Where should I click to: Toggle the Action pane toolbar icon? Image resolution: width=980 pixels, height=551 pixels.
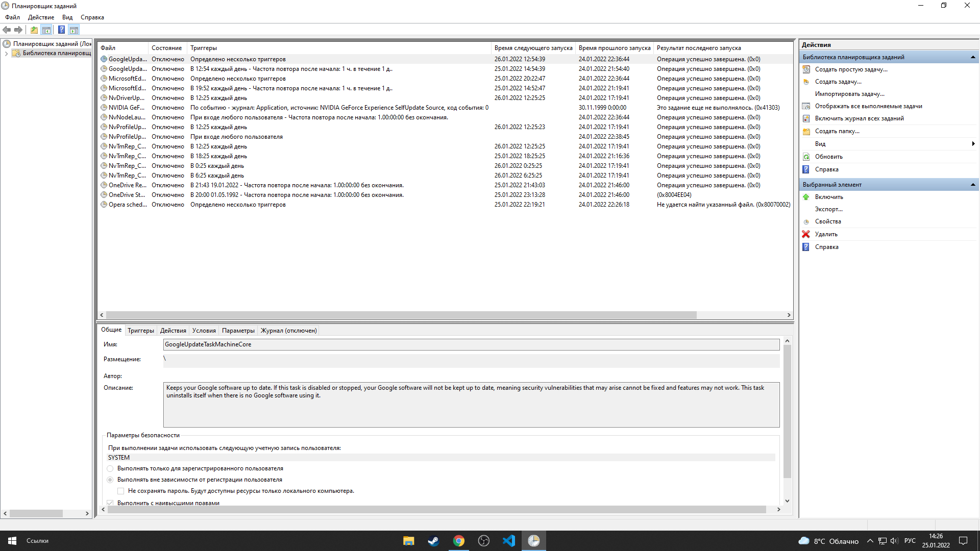[x=74, y=30]
